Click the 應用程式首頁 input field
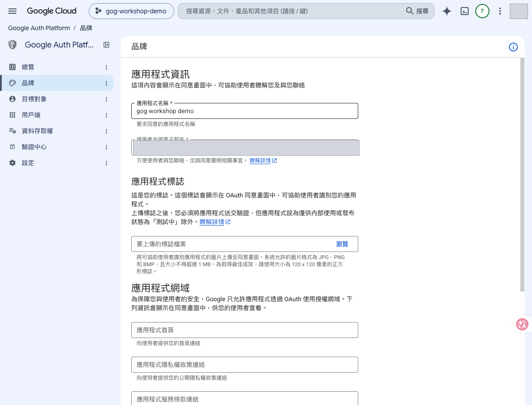532x405 pixels. (x=245, y=330)
